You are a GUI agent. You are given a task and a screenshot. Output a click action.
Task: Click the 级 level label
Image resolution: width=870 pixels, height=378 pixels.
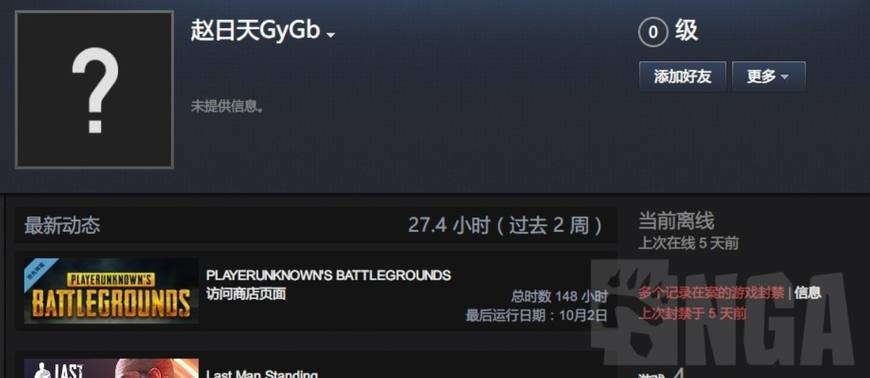(686, 31)
